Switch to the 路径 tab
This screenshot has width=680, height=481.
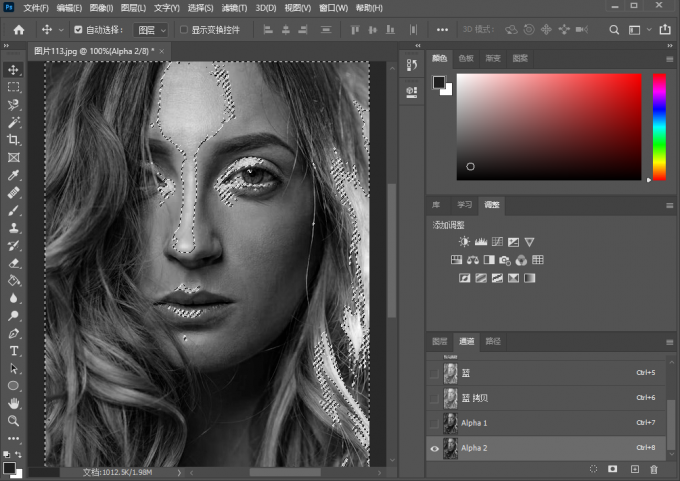click(491, 341)
